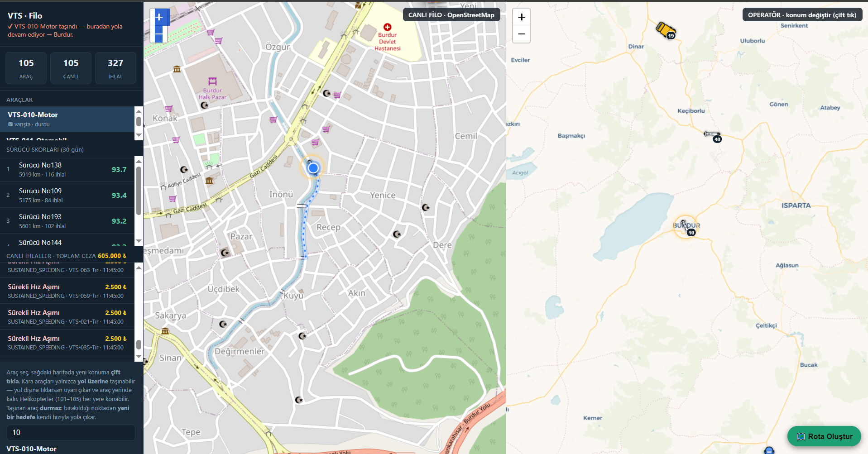Click the Keçiborlu town label
The height and width of the screenshot is (454, 868).
(691, 111)
